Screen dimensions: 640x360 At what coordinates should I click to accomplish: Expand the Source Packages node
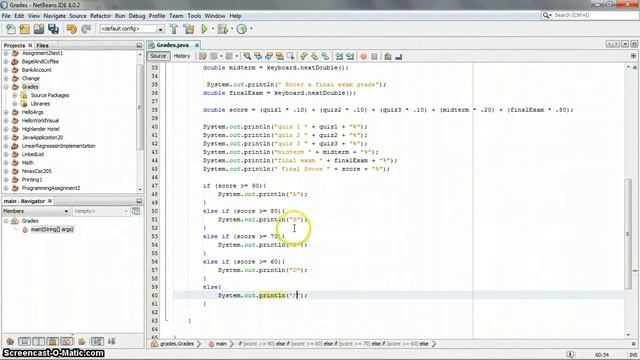pos(15,96)
